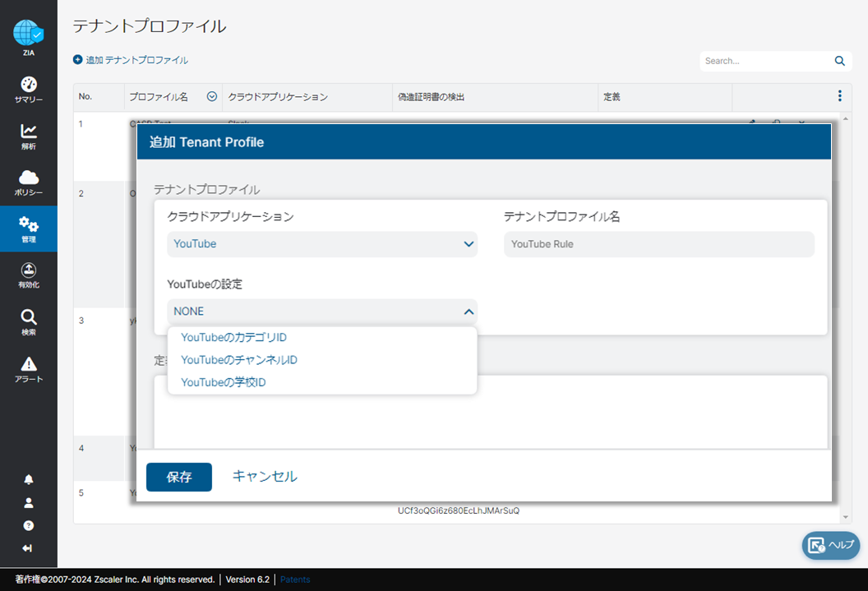
Task: Click the キャンセル link
Action: (x=265, y=477)
